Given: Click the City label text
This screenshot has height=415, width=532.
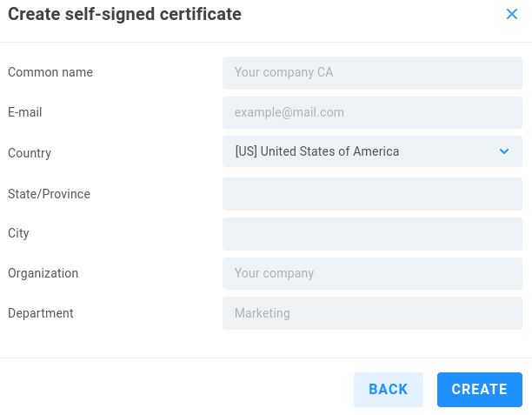Looking at the screenshot, I should tap(19, 234).
